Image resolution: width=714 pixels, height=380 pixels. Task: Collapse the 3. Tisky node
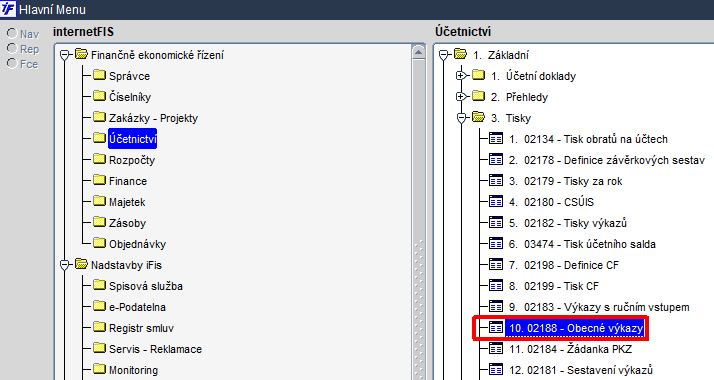461,118
